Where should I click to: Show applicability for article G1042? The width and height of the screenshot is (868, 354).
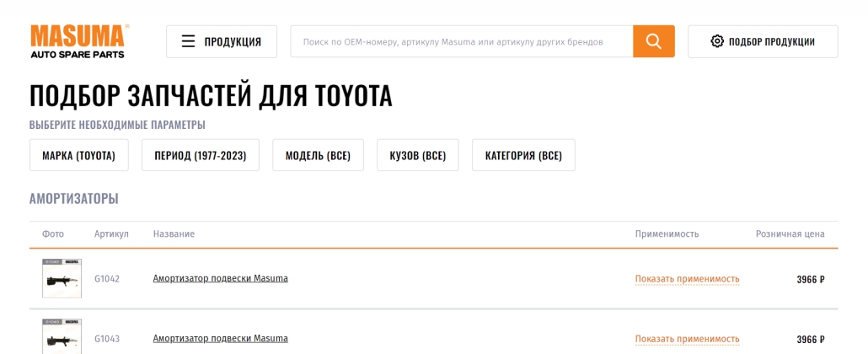pyautogui.click(x=687, y=279)
